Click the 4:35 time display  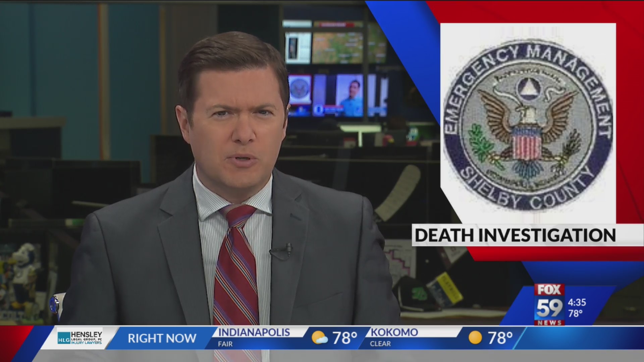coord(577,302)
